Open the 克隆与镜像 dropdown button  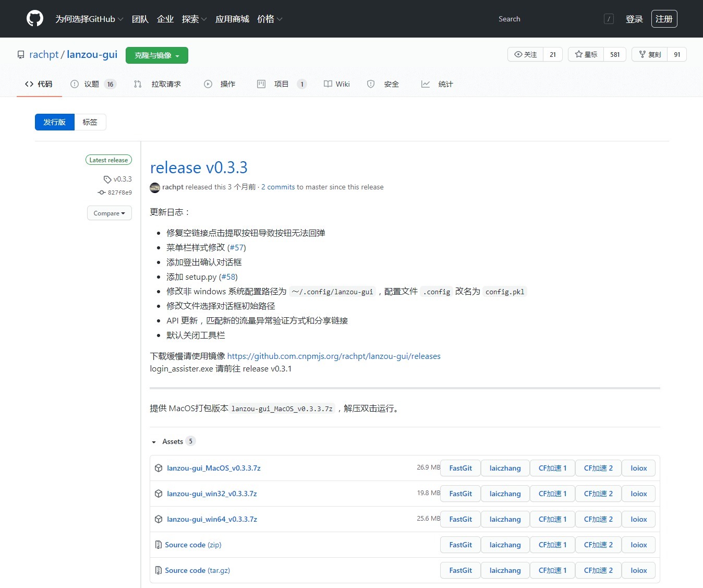pyautogui.click(x=156, y=55)
